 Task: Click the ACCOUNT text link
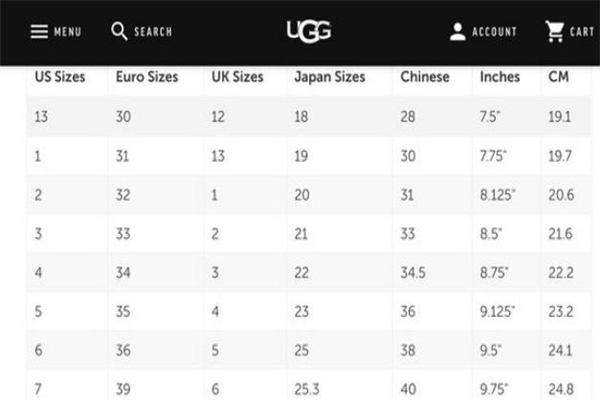(494, 32)
